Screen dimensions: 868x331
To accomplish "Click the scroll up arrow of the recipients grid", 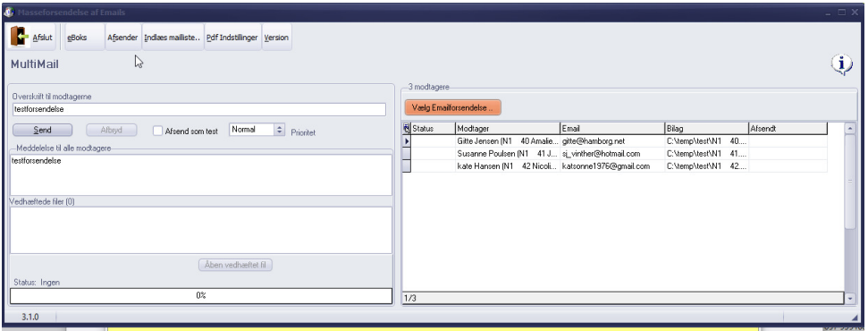I will 850,129.
